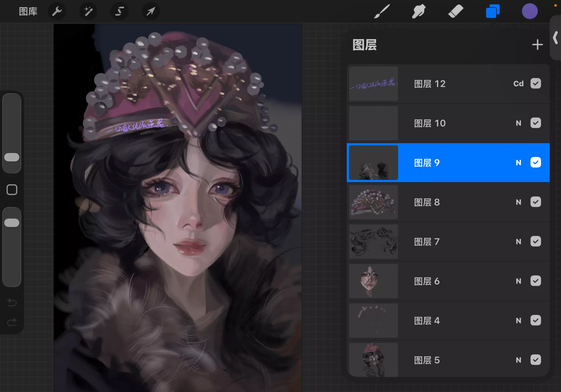Uncheck visibility for 图层 6
Image resolution: width=561 pixels, height=392 pixels.
[x=535, y=281]
